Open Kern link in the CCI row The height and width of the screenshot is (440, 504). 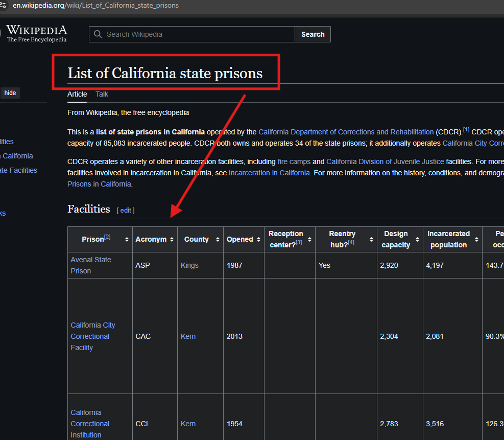(x=188, y=424)
